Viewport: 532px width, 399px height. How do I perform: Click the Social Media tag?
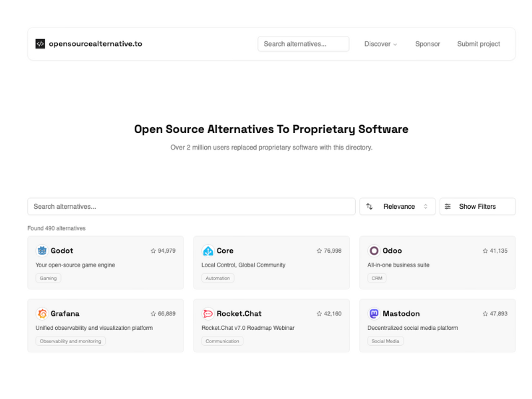tap(385, 341)
